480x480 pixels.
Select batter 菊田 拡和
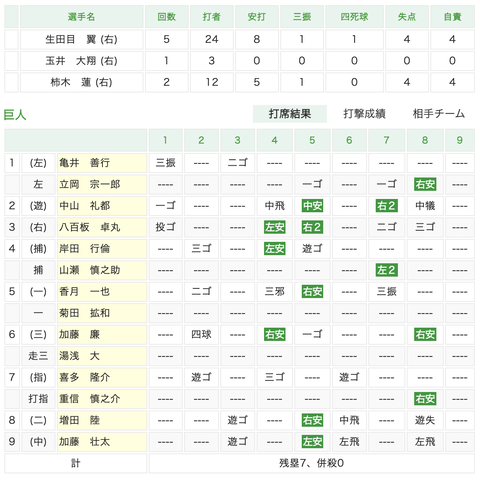(85, 313)
